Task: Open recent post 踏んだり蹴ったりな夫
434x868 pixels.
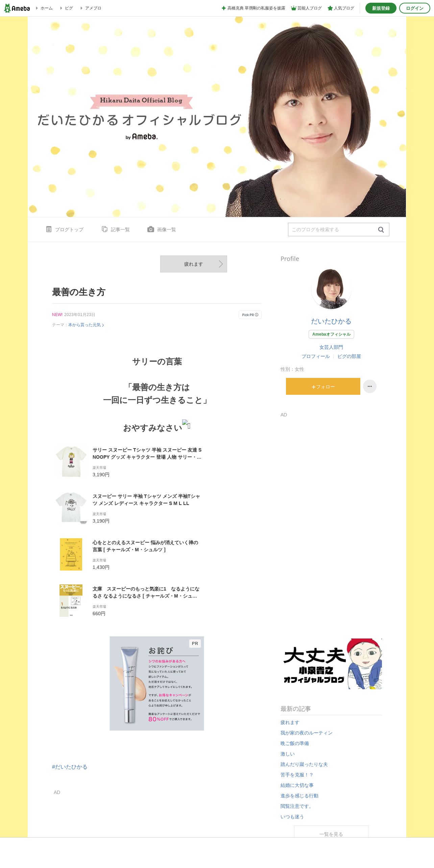Action: 304,764
